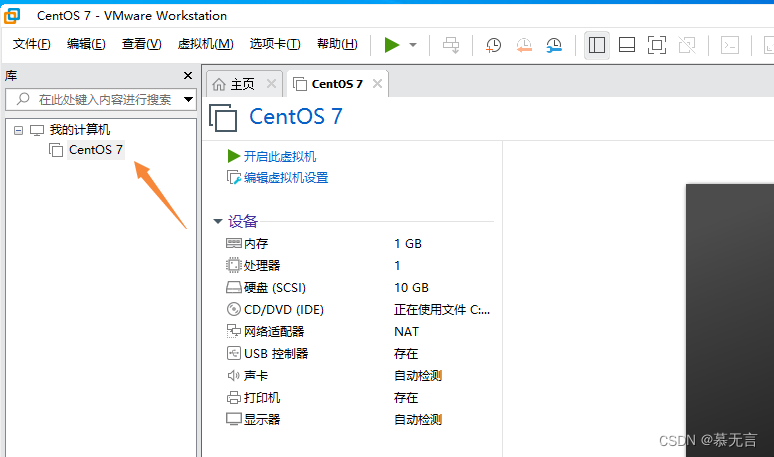Viewport: 774px width, 457px height.
Task: Close the CentOS 7 tab
Action: 377,84
